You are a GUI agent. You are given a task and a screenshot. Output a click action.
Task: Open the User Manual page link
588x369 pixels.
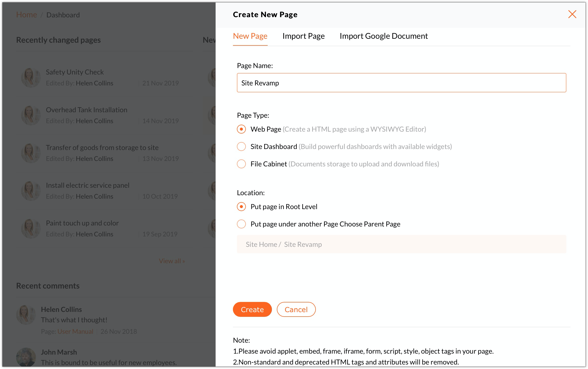click(75, 332)
